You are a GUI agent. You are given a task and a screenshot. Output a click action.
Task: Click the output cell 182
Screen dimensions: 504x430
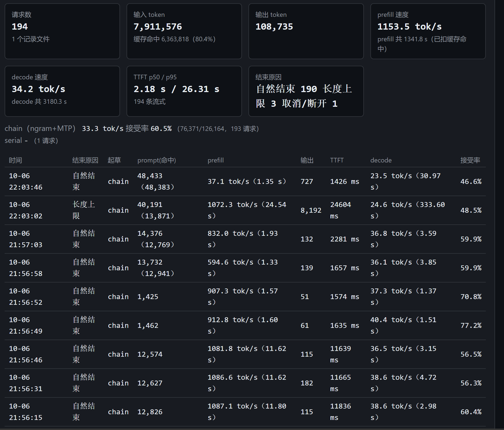point(307,383)
